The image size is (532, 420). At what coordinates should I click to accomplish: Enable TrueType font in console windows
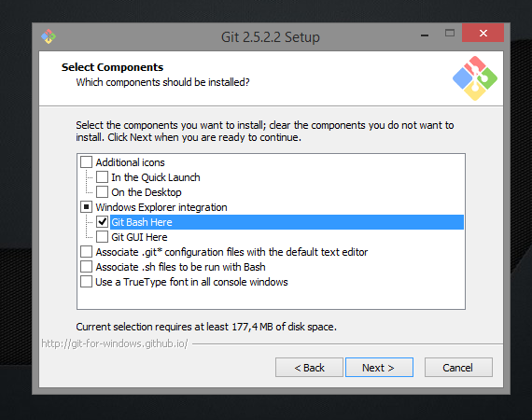pyautogui.click(x=86, y=282)
